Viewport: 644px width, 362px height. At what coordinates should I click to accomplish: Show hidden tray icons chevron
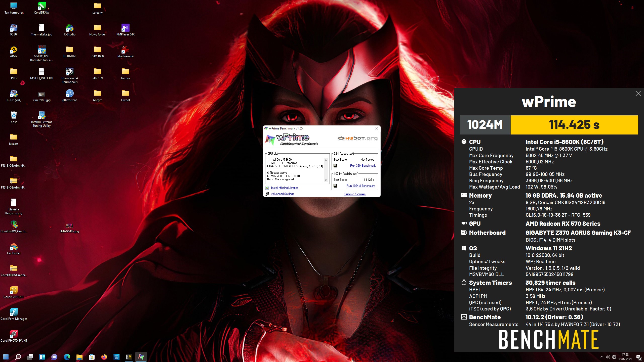point(602,357)
